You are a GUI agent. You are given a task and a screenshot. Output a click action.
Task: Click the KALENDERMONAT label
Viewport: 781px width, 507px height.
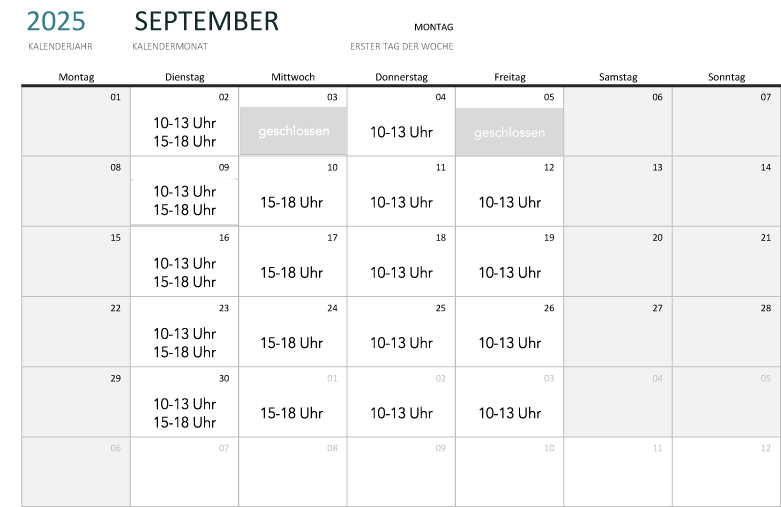(170, 46)
